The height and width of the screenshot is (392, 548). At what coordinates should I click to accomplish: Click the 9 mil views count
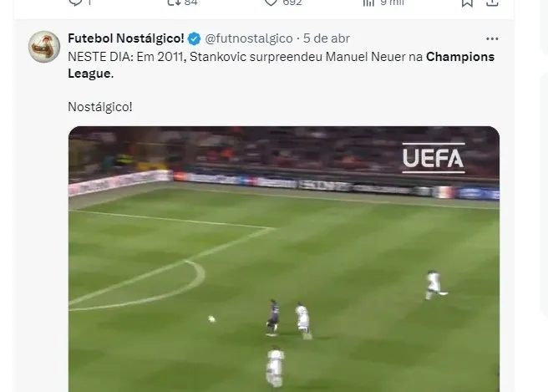392,3
